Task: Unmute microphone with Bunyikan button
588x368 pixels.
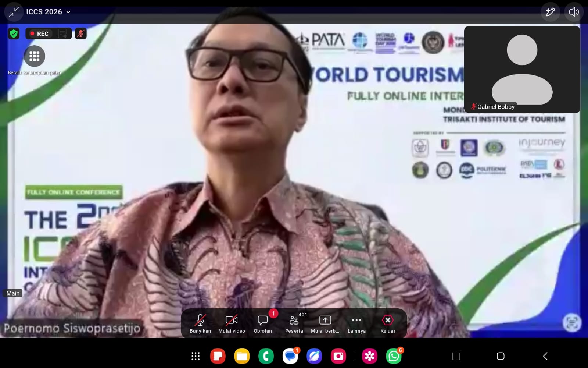Action: (x=200, y=323)
